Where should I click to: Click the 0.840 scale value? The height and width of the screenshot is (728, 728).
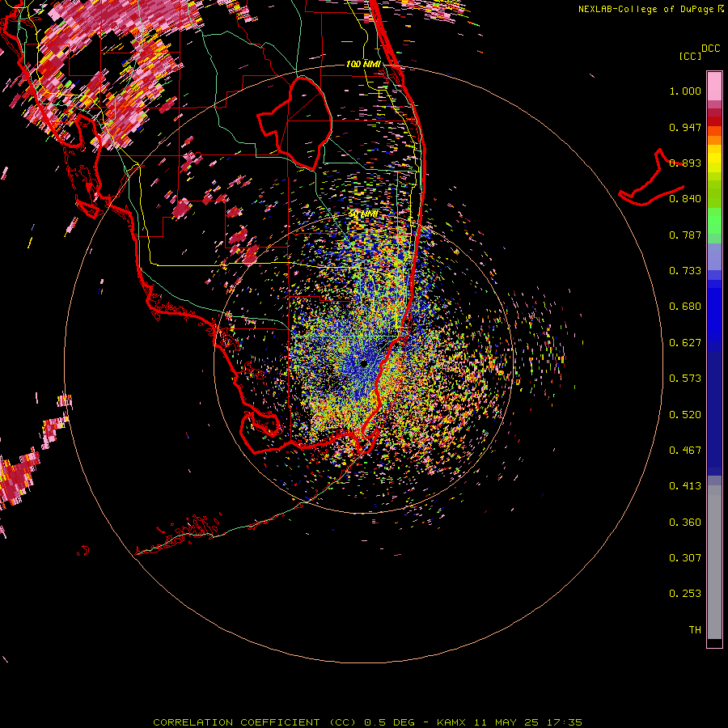685,199
